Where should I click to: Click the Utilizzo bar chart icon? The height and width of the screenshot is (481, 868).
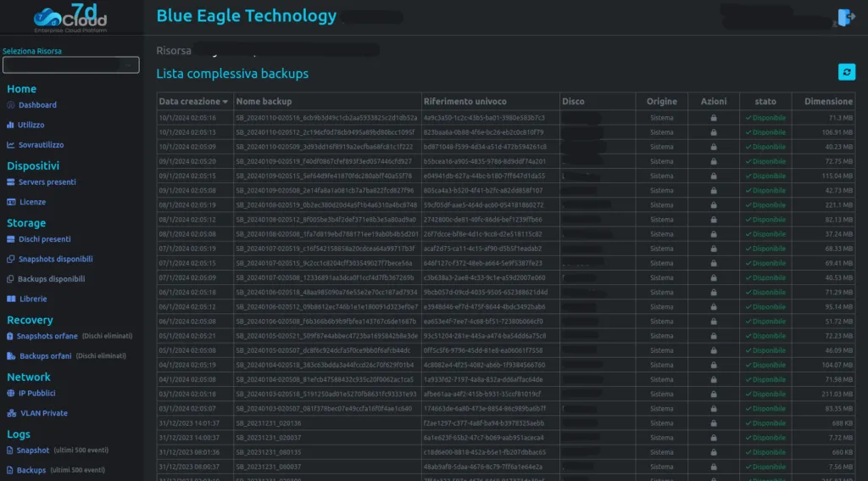pyautogui.click(x=10, y=125)
